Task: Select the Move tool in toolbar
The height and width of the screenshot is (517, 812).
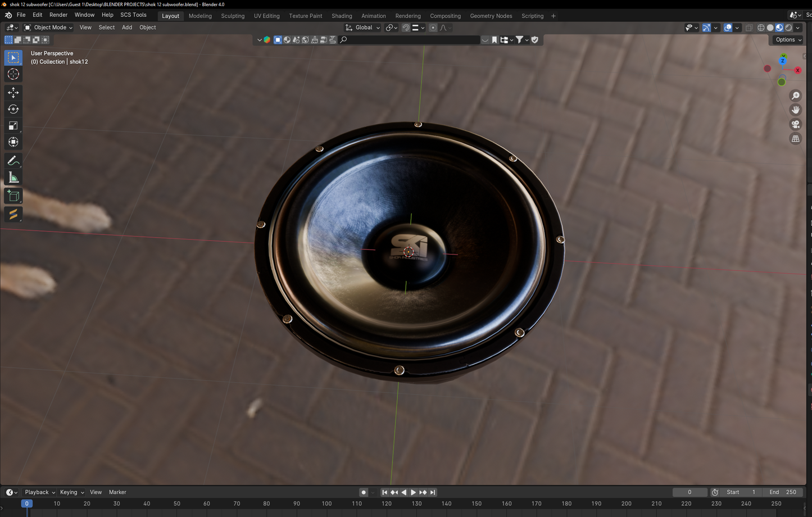Action: point(13,92)
